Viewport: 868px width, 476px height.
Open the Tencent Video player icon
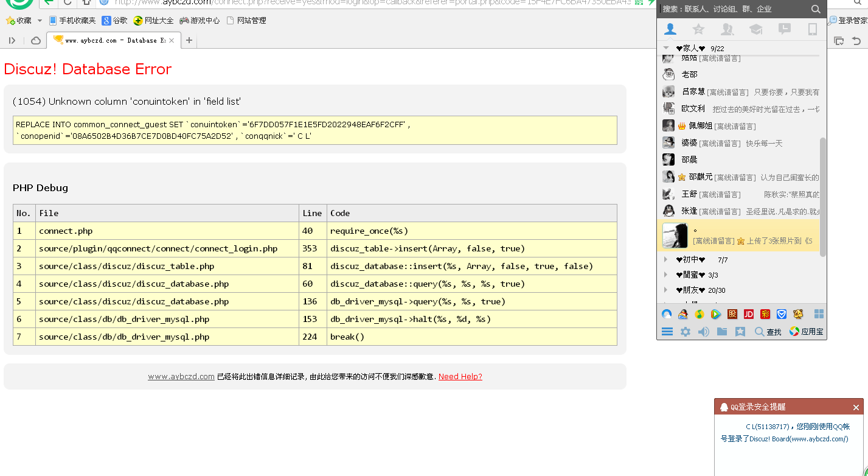(x=715, y=314)
